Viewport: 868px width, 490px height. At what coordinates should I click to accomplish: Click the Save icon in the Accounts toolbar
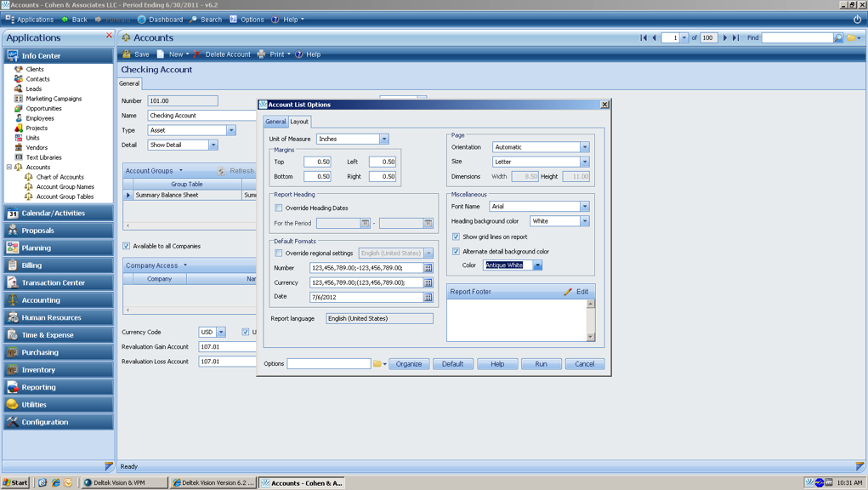coord(128,54)
